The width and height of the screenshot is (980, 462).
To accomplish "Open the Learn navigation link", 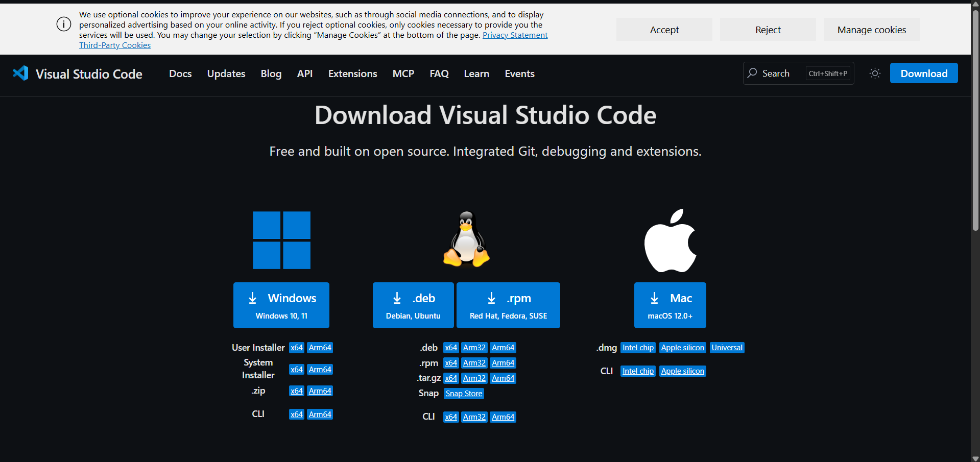I will click(x=476, y=74).
